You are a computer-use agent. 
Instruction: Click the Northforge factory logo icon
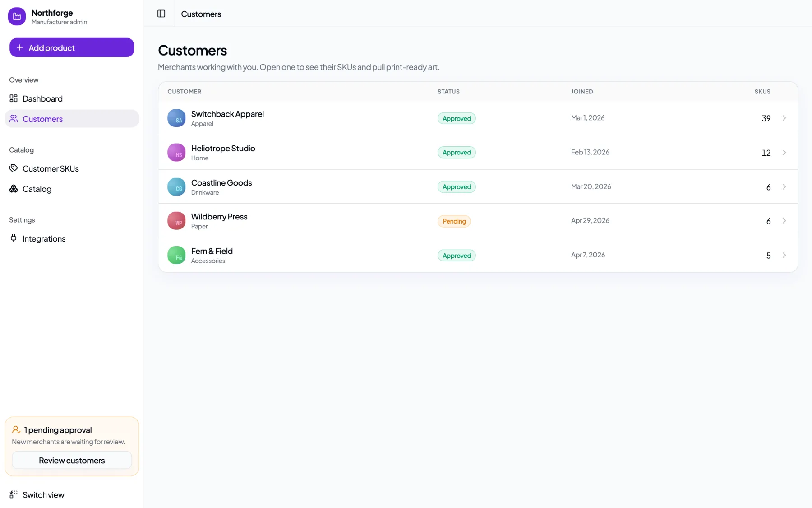(x=17, y=16)
